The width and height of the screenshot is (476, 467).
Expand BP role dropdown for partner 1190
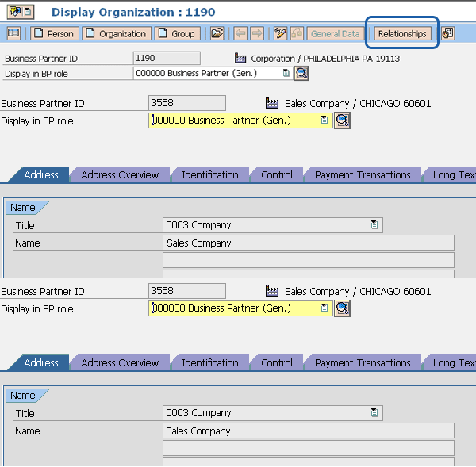(x=286, y=73)
